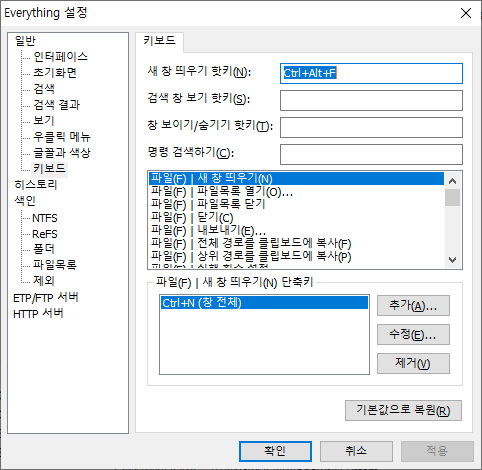This screenshot has width=482, height=470.
Task: Open the 히스토리 settings page
Action: (x=36, y=184)
